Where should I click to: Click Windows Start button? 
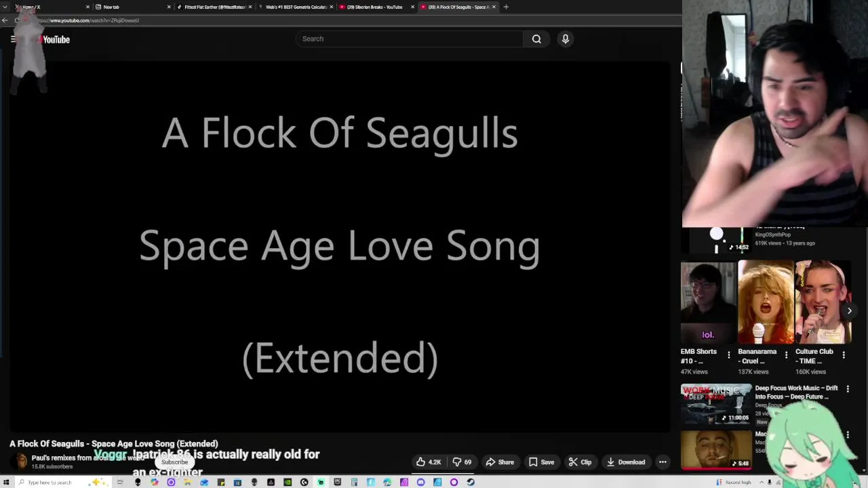pyautogui.click(x=6, y=482)
